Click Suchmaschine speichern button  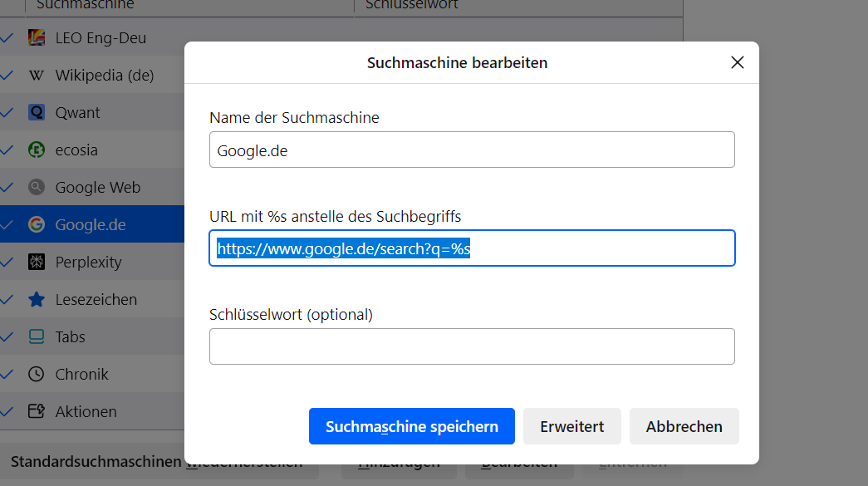(411, 426)
